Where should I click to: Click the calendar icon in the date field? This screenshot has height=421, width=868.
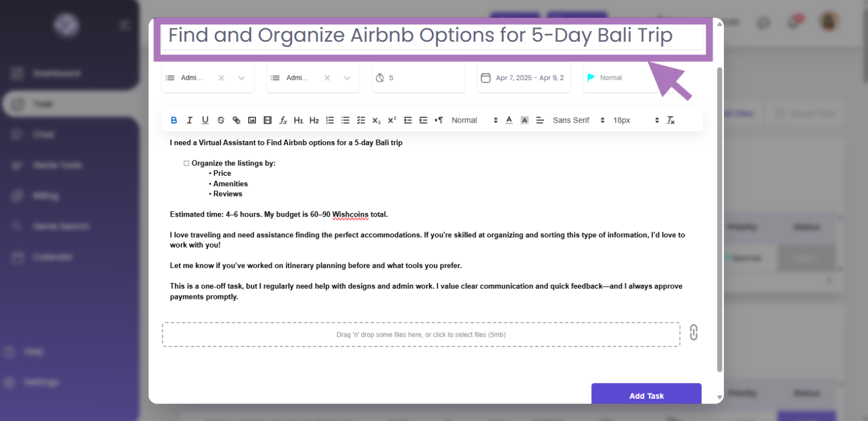coord(485,77)
